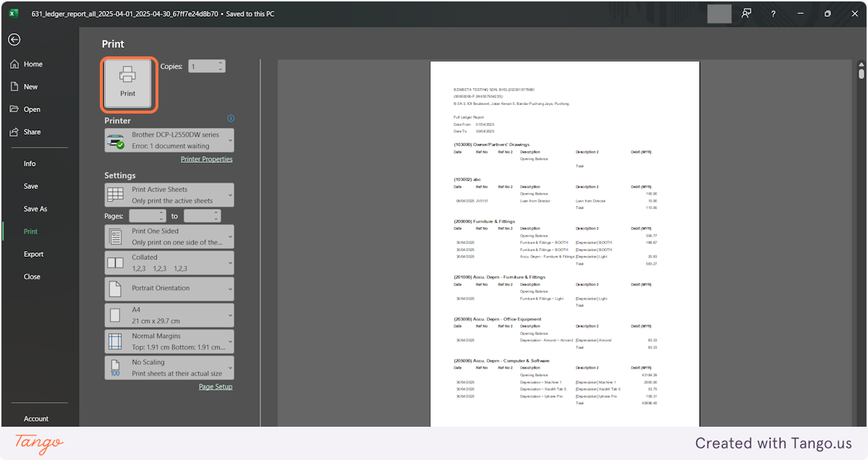Click the No Scaling 100 icon

point(115,367)
